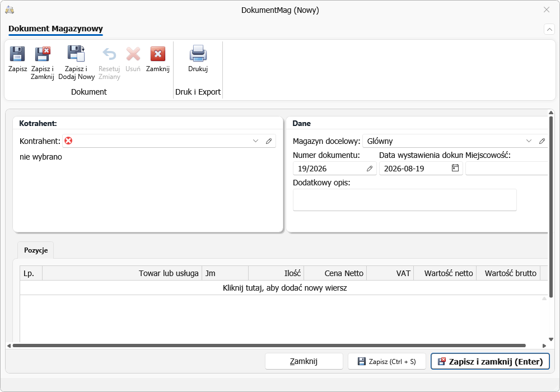
Task: Select the Dokument Magazynowy ribbon tab
Action: (x=55, y=29)
